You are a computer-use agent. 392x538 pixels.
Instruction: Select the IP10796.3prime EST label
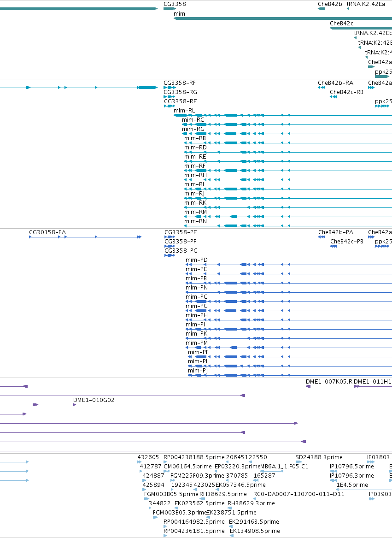[x=352, y=476]
